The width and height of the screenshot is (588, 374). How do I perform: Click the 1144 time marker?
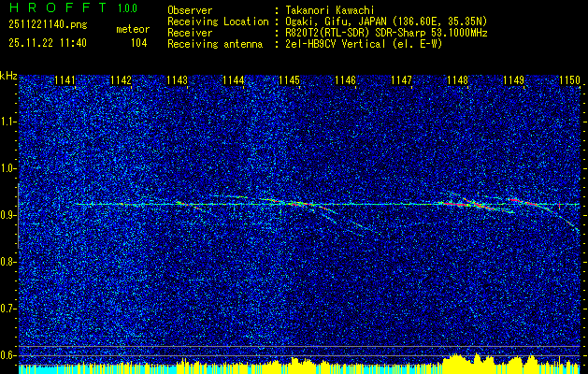click(234, 80)
